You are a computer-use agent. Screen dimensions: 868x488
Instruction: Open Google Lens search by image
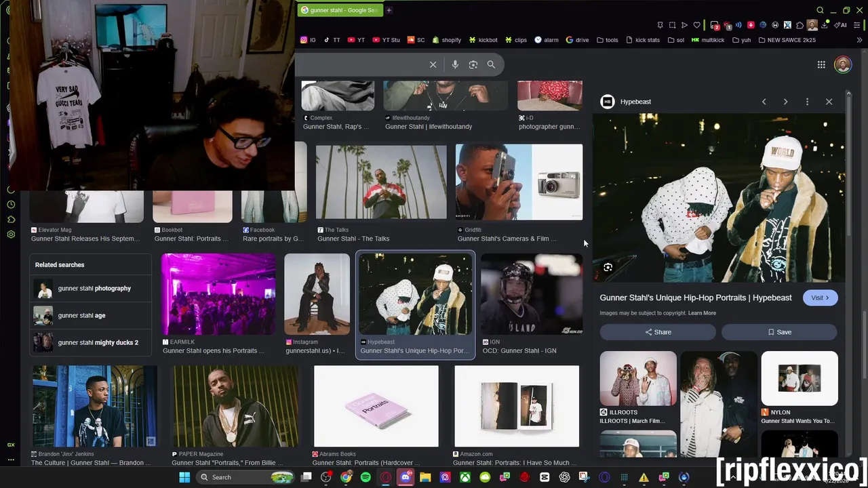pos(473,64)
